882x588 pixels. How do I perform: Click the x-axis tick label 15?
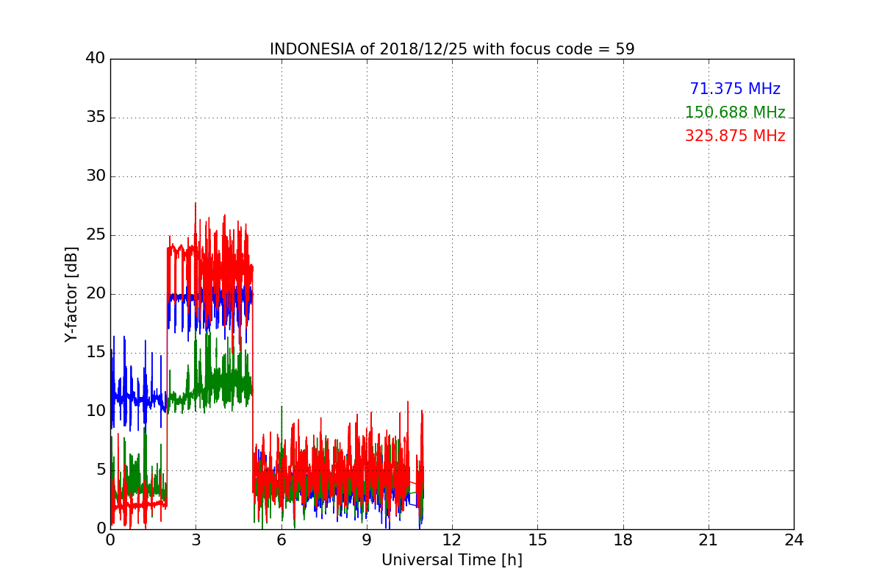click(537, 539)
